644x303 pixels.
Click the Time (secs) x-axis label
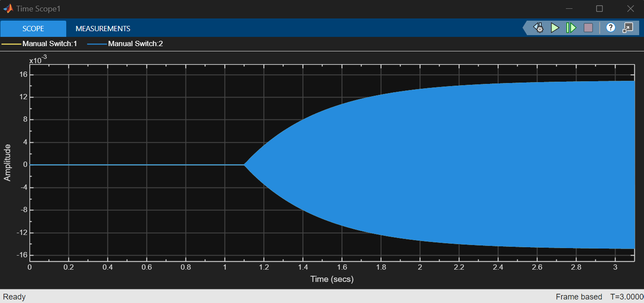tap(332, 279)
